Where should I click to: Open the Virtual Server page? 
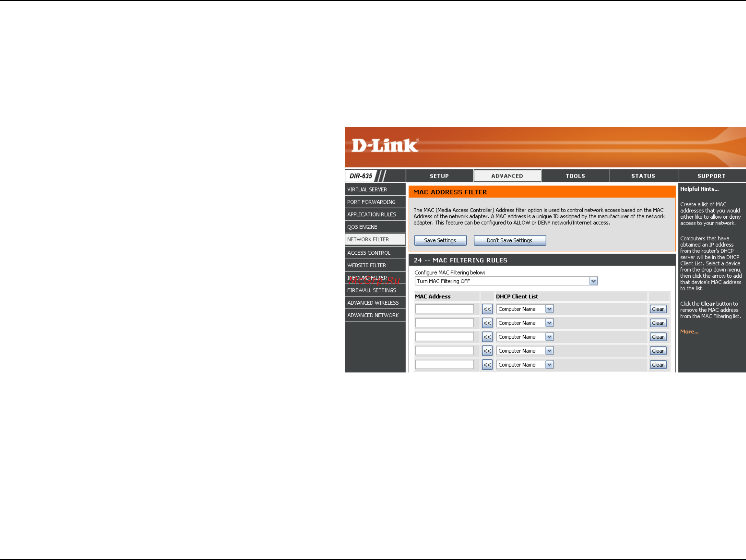375,190
